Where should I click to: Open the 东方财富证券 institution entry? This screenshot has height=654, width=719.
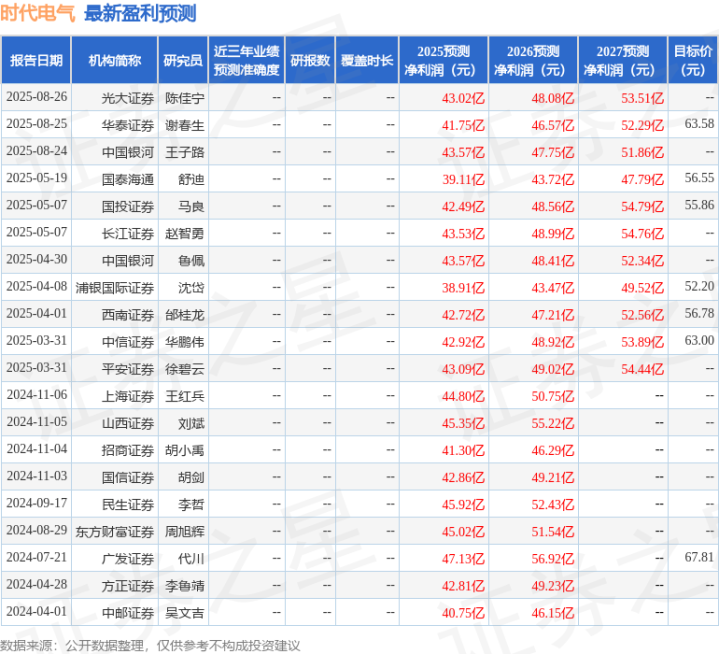pyautogui.click(x=115, y=530)
